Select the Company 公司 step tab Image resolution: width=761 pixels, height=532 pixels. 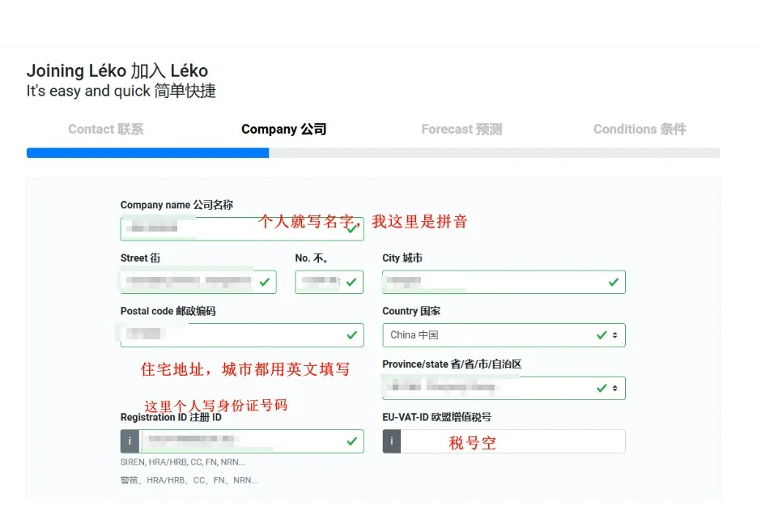click(x=283, y=130)
